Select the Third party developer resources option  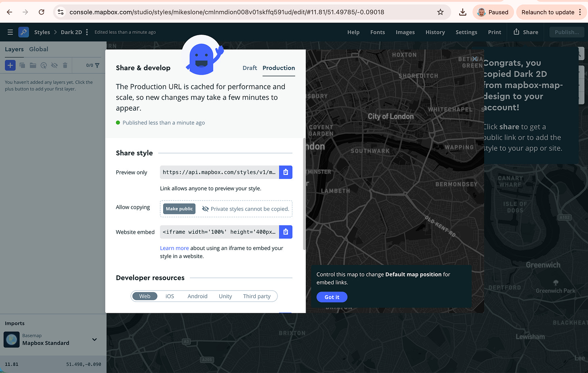click(x=257, y=296)
